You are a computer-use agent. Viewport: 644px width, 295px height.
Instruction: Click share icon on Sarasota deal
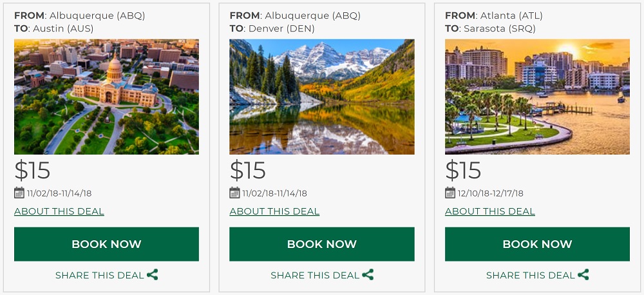pos(583,275)
